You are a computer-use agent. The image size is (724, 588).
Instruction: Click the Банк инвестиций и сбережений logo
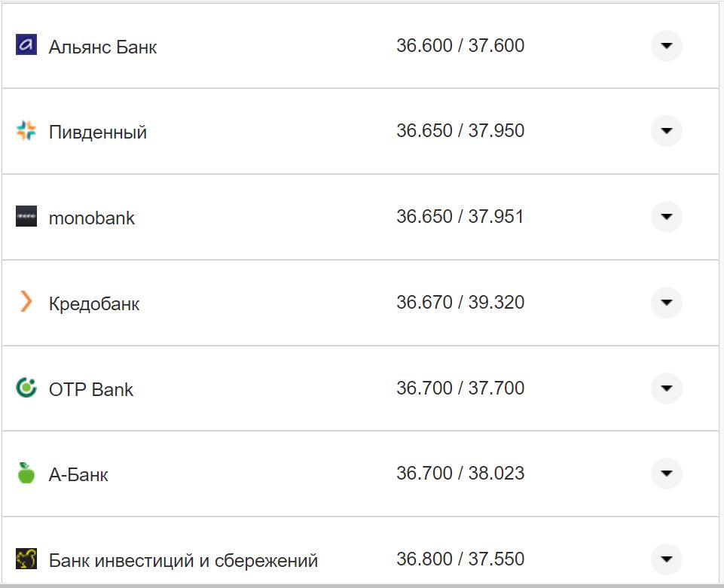26,559
